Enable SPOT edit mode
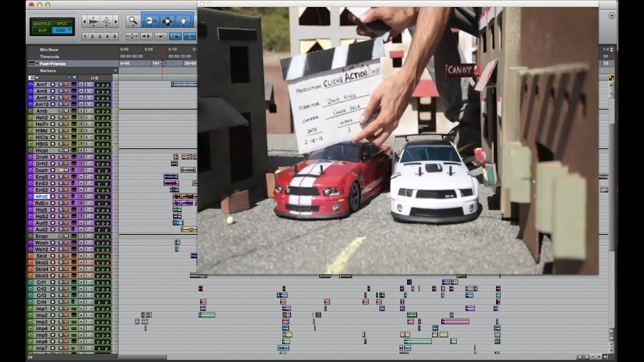Viewport: 644px width, 362px height. (62, 24)
